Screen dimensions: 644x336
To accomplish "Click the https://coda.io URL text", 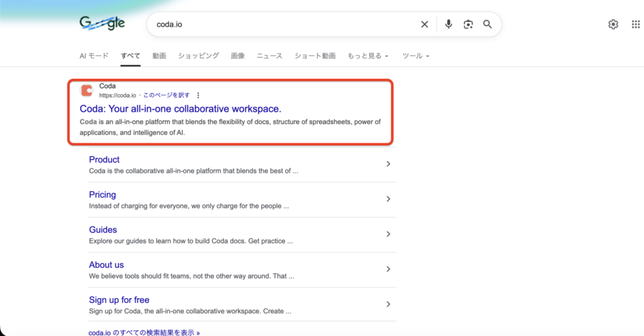I will 118,95.
